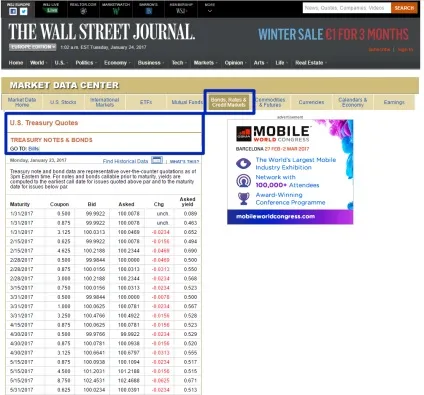Expand the World navigation menu
Image resolution: width=424 pixels, height=395 pixels.
pyautogui.click(x=38, y=63)
